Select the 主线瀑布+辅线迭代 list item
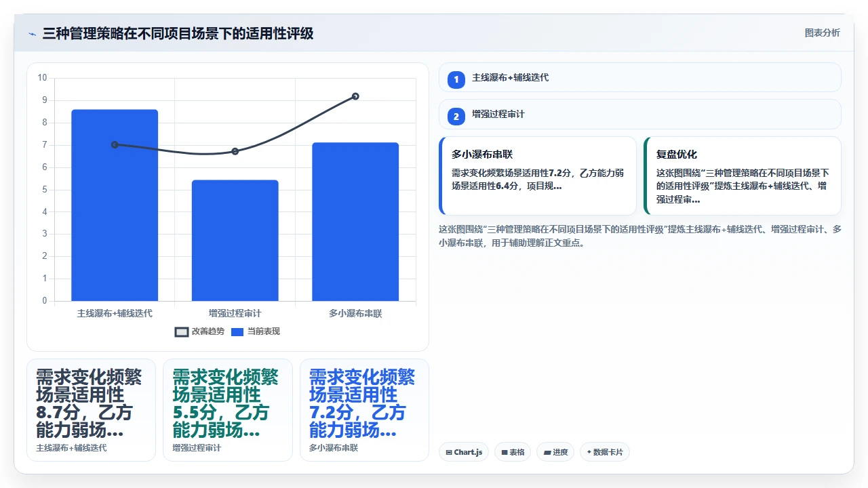Viewport: 868px width, 488px height. (x=640, y=77)
